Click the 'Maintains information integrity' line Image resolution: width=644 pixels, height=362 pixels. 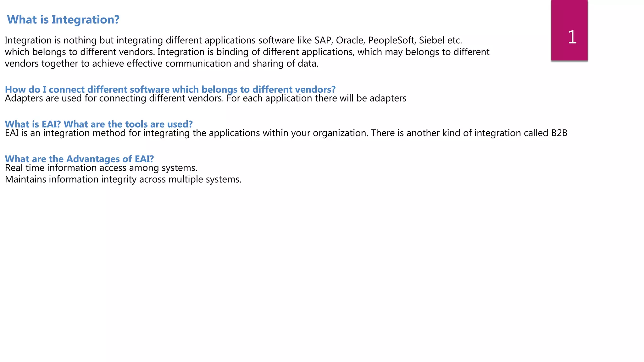click(123, 179)
